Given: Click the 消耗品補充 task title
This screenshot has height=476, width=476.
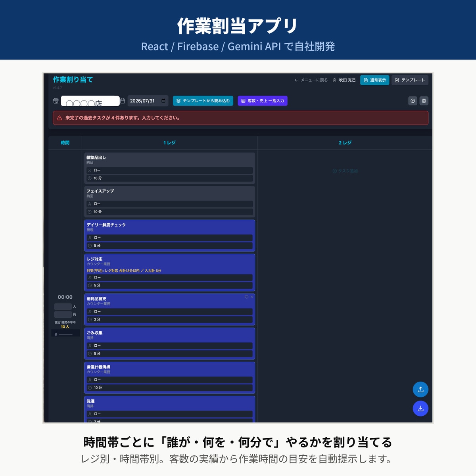Looking at the screenshot, I should click(x=97, y=299).
